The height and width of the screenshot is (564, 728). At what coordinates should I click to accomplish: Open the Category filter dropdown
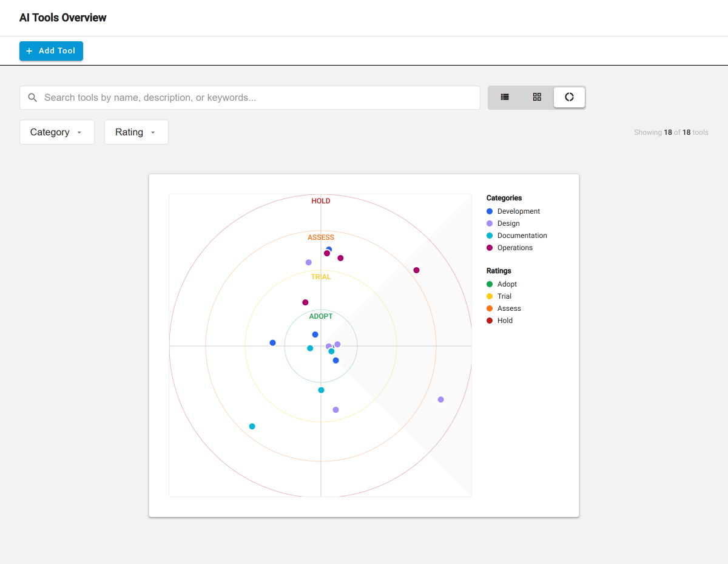click(x=56, y=132)
